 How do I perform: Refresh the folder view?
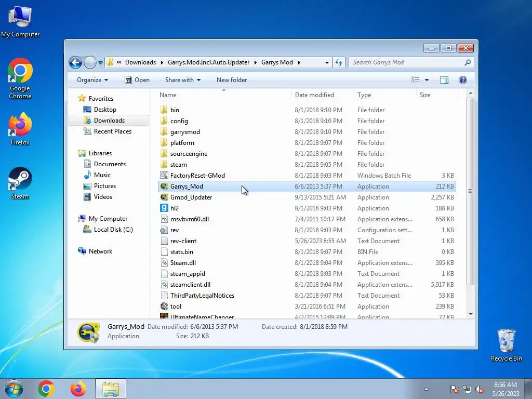pyautogui.click(x=339, y=62)
